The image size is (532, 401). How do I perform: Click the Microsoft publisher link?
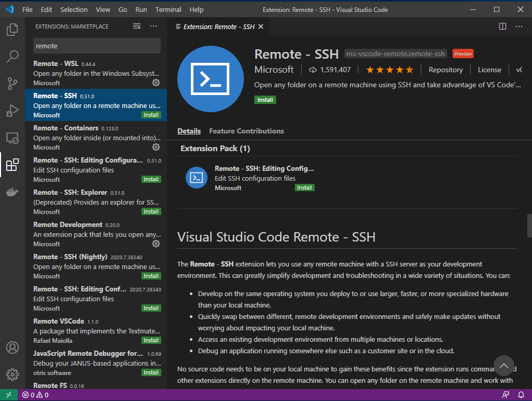[274, 70]
